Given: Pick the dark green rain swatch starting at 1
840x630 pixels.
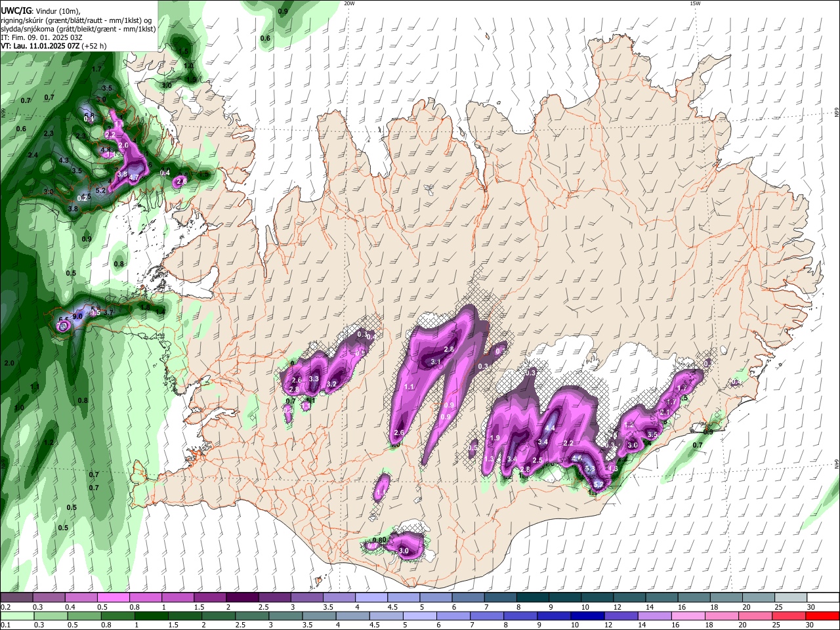Looking at the screenshot, I should tap(151, 616).
